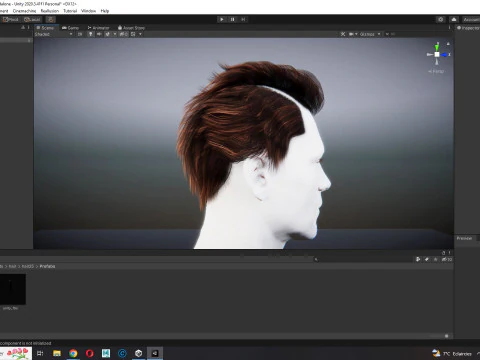The image size is (480, 360).
Task: Click the Scene view search dropdown arrow
Action: click(x=387, y=34)
